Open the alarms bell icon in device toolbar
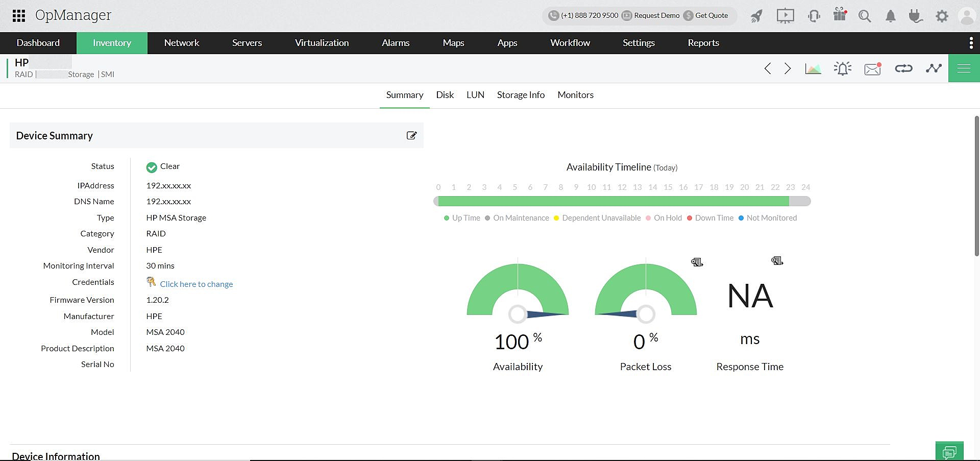 click(842, 68)
